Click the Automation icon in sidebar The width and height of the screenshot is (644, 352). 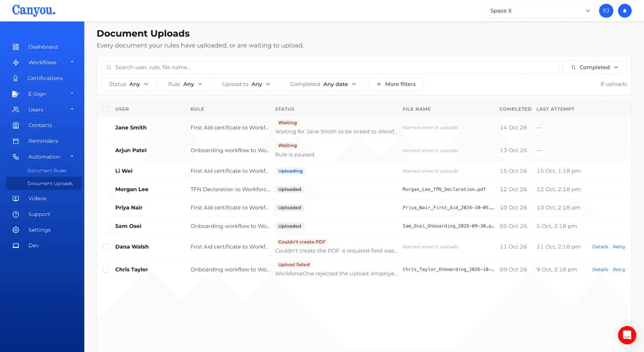pos(16,157)
